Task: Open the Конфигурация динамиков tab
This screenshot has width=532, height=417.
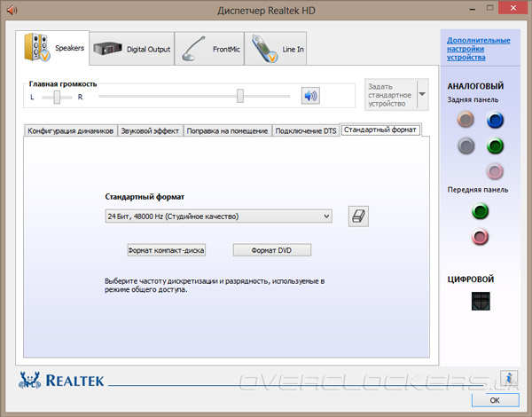Action: tap(71, 130)
